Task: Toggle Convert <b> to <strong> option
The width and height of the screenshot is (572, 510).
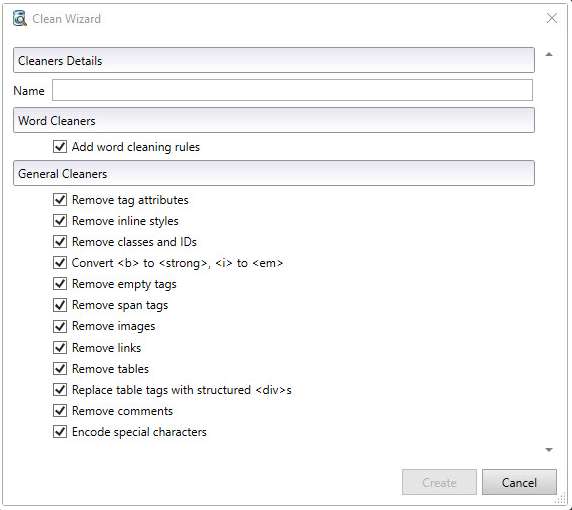Action: click(60, 263)
